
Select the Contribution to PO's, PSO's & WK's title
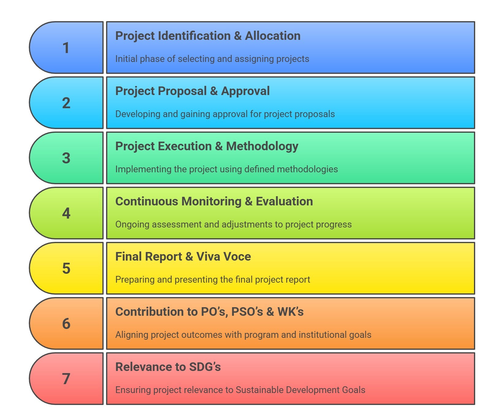[x=209, y=312]
